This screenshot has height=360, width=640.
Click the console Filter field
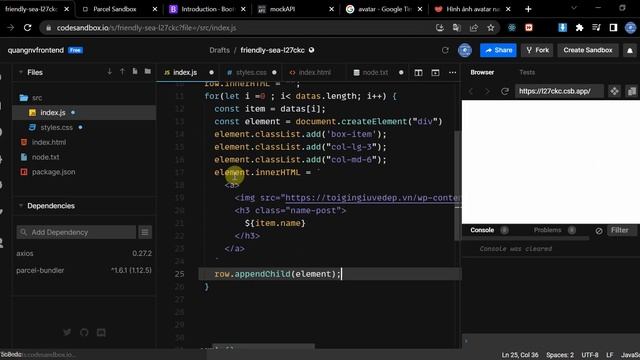622,230
